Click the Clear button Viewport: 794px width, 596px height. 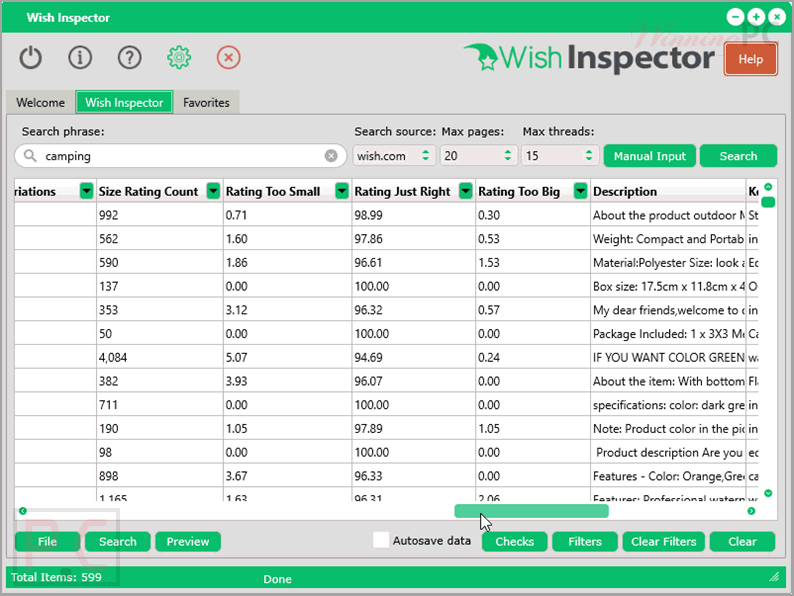coord(742,541)
